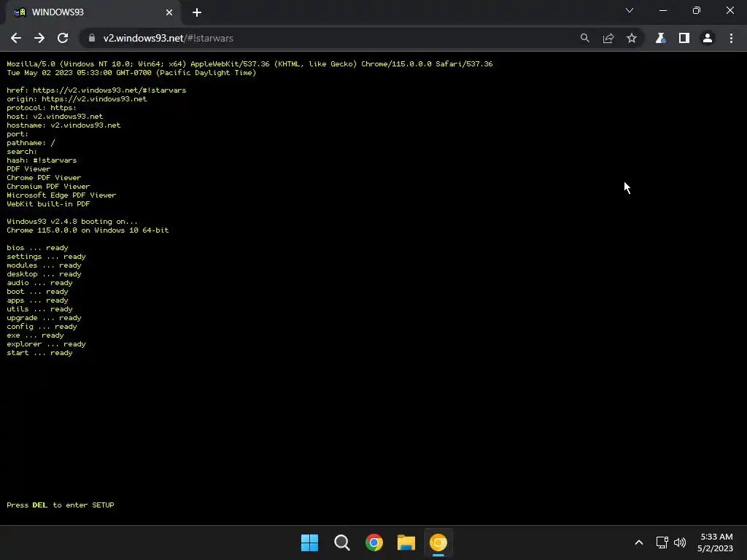Click the 'audio ... ready' line
The height and width of the screenshot is (560, 747).
[39, 283]
